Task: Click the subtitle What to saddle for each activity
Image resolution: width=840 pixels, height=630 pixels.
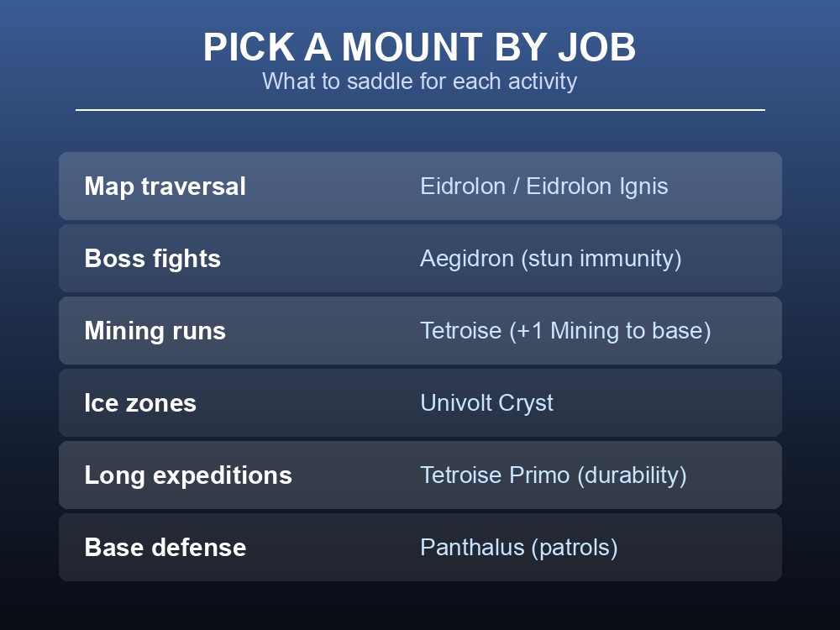Action: [419, 81]
